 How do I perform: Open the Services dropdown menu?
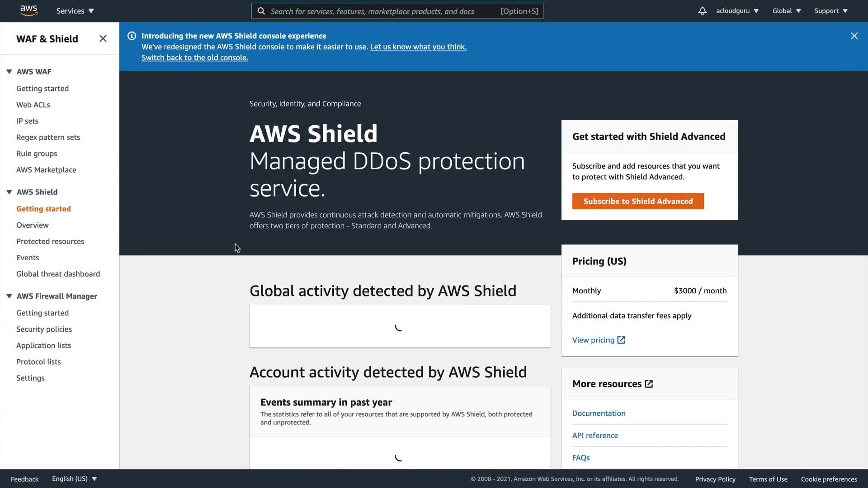coord(75,11)
